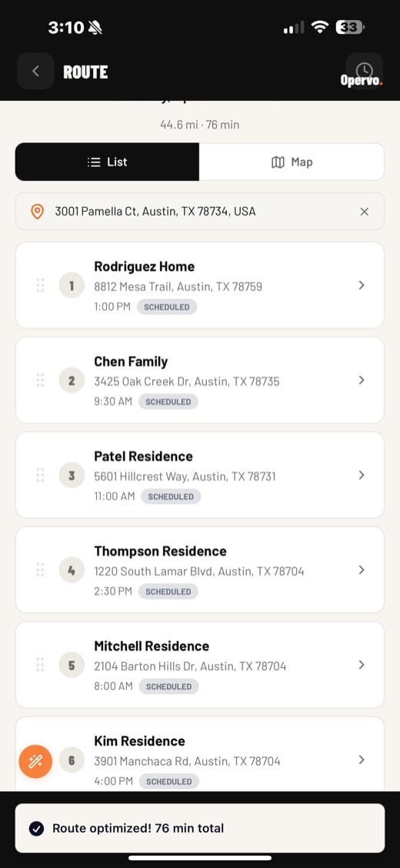Select the Chen Family stop card
The width and height of the screenshot is (400, 868).
(x=200, y=380)
